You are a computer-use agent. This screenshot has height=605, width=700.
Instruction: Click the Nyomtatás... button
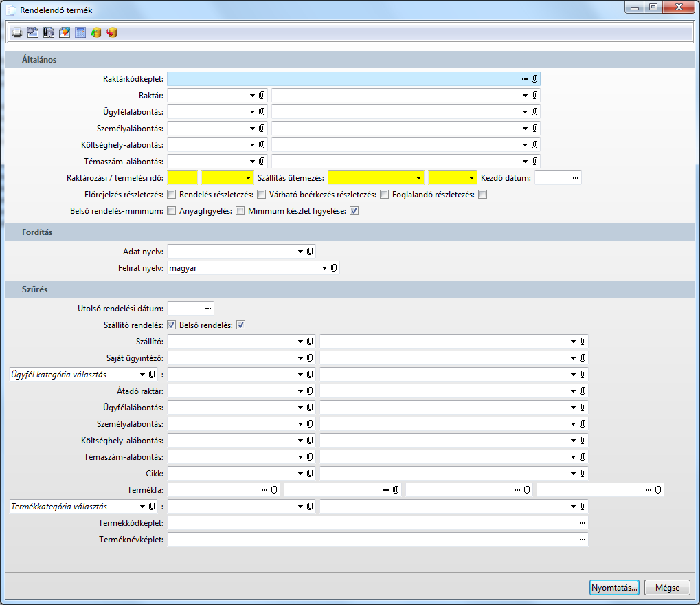coord(614,587)
